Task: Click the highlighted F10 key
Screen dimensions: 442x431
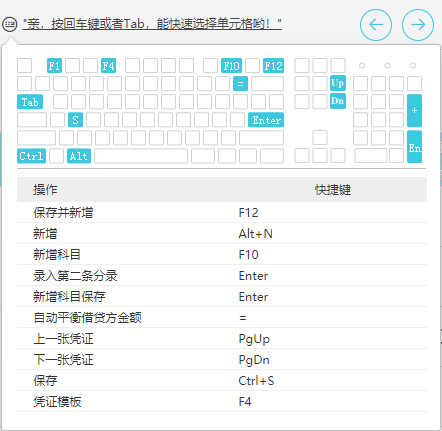Action: 231,66
